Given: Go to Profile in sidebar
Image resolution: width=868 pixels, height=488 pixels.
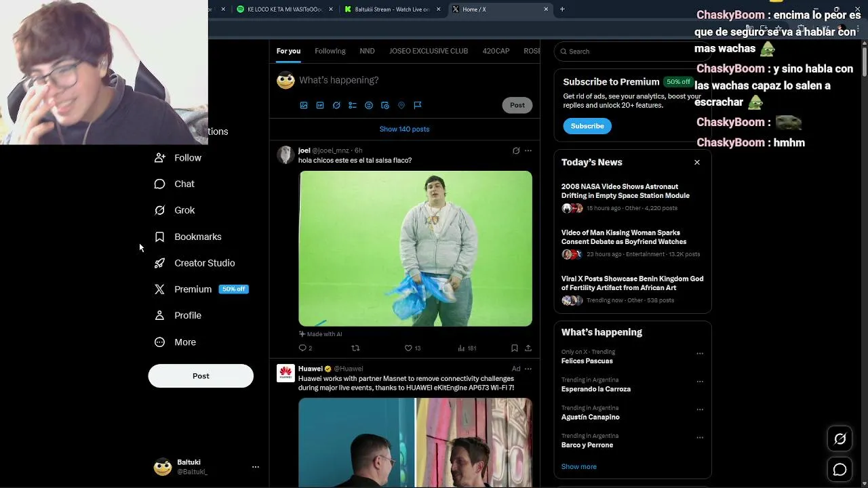Looking at the screenshot, I should click(178, 315).
